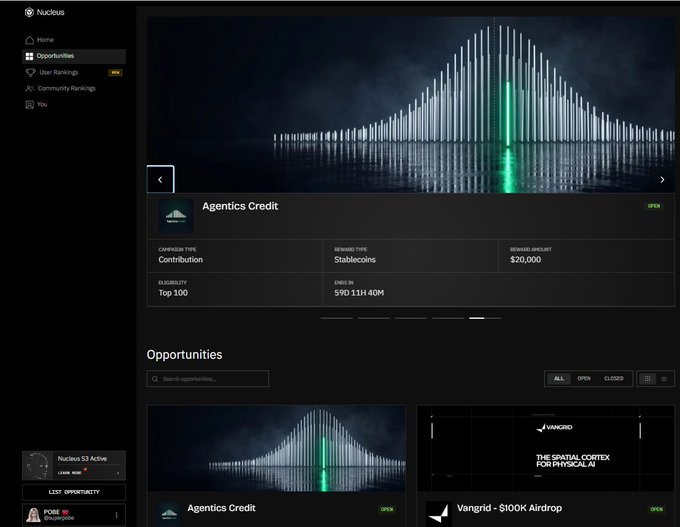Open the Agentics Credit card thumbnail in list

point(277,448)
